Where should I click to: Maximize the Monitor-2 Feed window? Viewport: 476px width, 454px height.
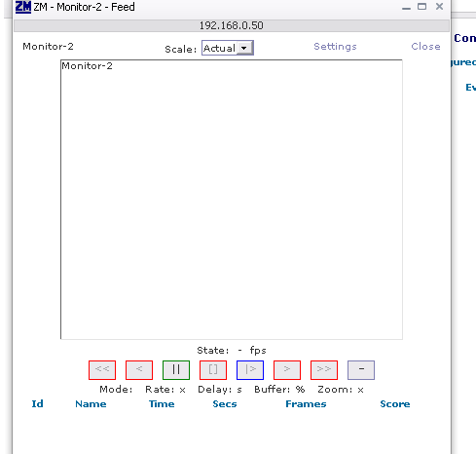point(421,7)
